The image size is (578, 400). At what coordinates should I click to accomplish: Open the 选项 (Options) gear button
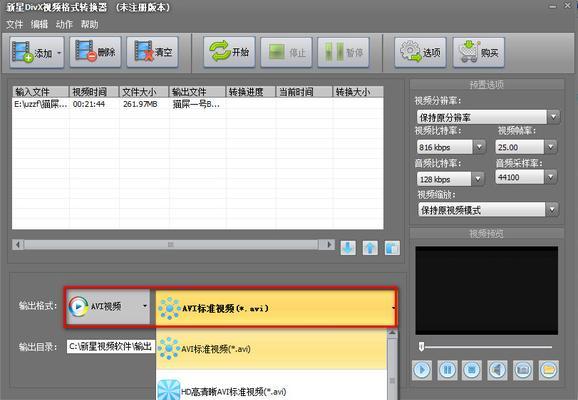click(x=420, y=52)
